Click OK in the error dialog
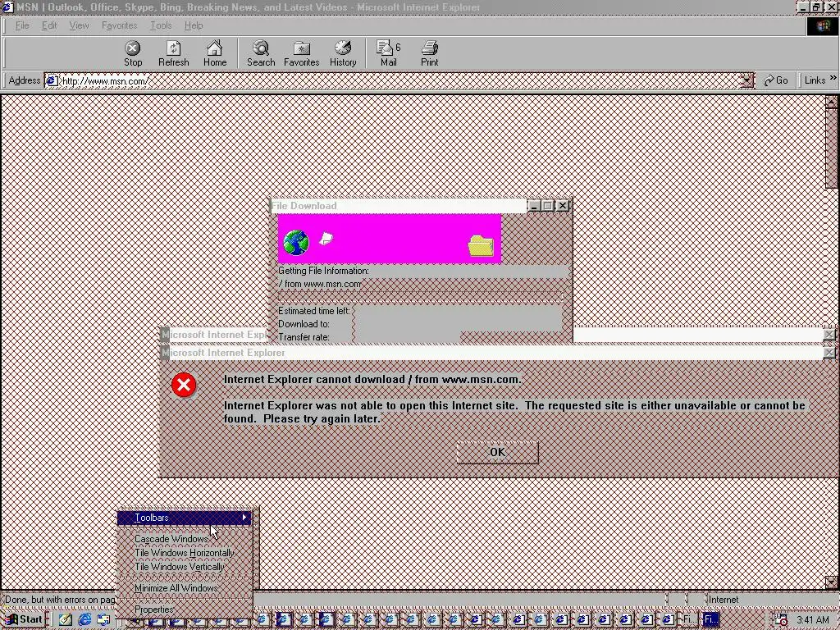This screenshot has width=840, height=630. (x=497, y=452)
